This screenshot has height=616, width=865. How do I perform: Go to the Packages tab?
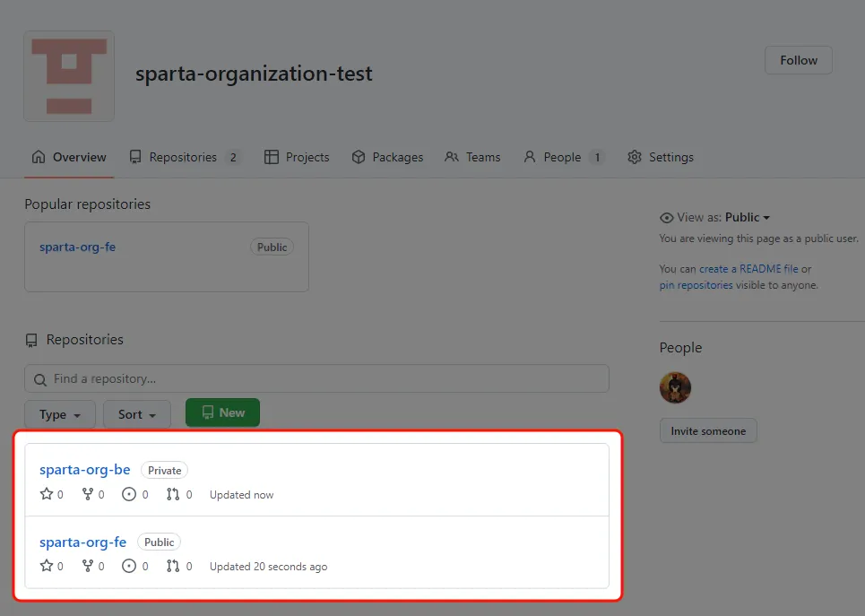(x=387, y=157)
